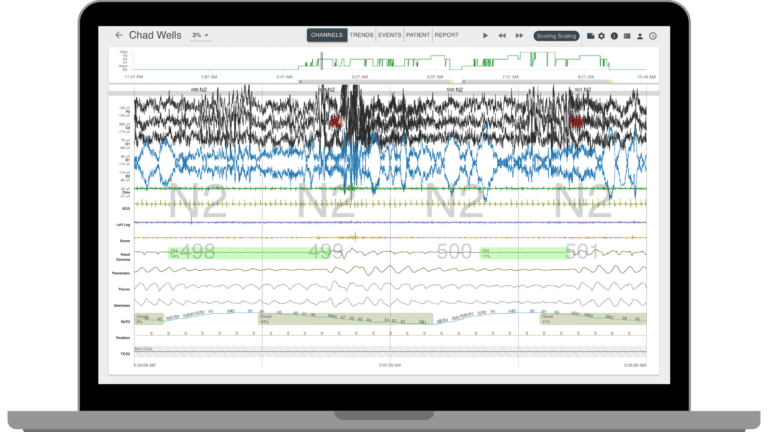Switch to the Trends tab
Screen dimensions: 768x432
361,35
